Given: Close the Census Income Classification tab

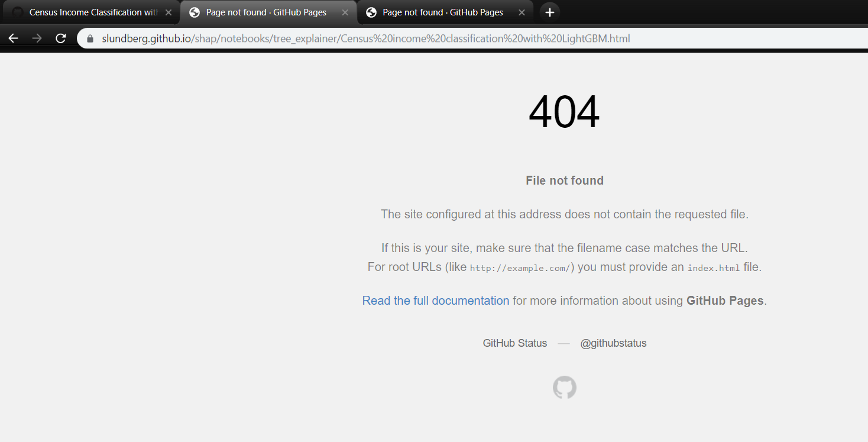Looking at the screenshot, I should pos(169,12).
